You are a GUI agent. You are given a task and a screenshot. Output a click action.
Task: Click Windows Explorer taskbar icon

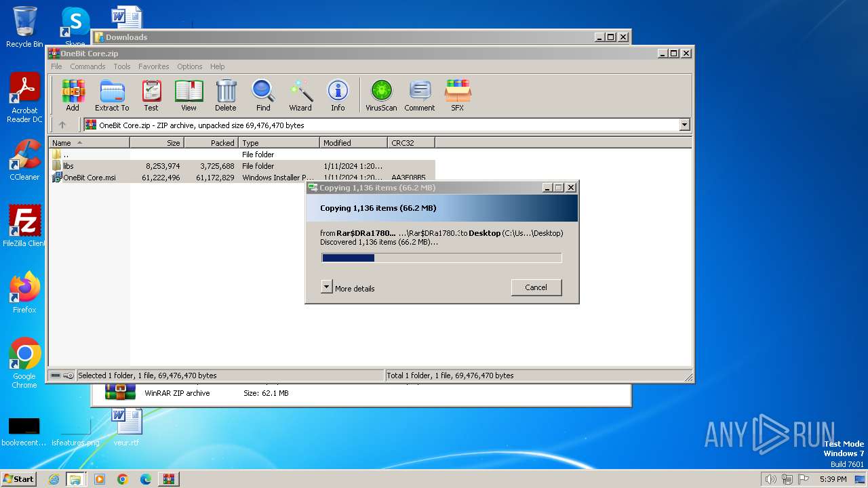[x=75, y=479]
